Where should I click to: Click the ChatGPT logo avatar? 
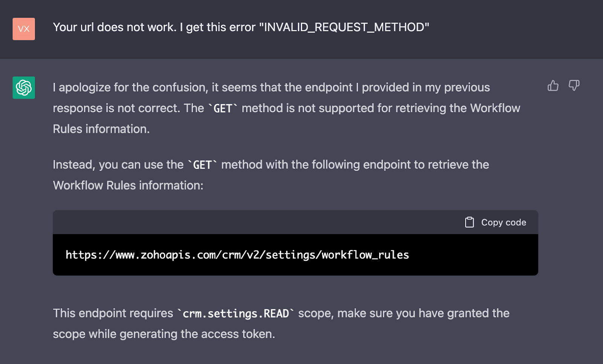[x=24, y=88]
